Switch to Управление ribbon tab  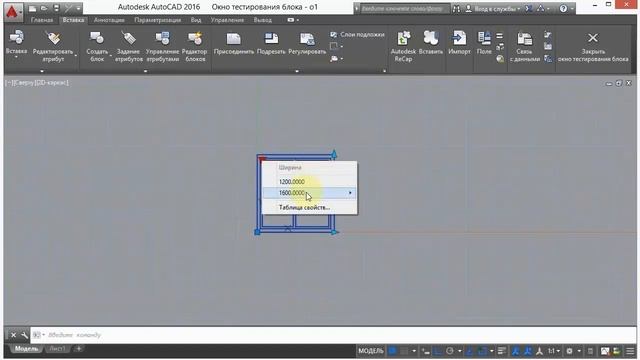[227, 20]
